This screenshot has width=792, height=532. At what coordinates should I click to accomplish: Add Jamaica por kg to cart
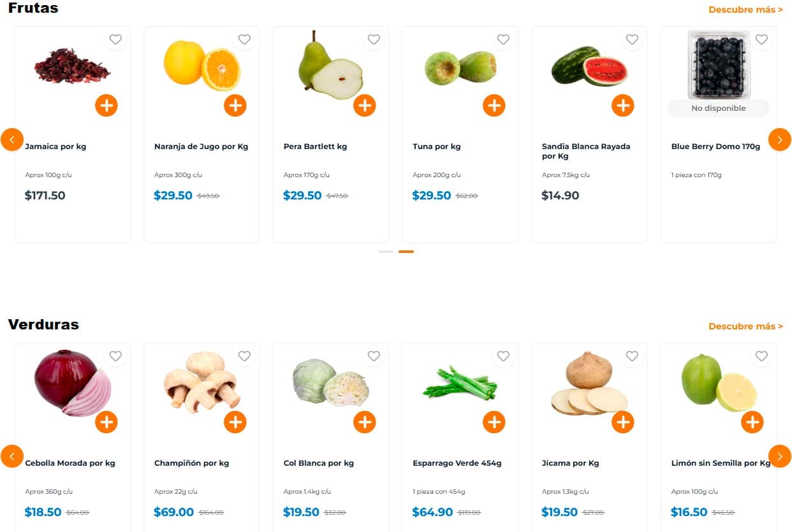coord(106,105)
